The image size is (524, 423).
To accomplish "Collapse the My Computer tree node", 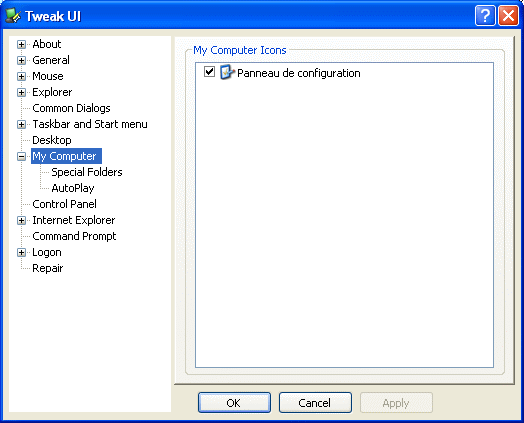I will 21,156.
